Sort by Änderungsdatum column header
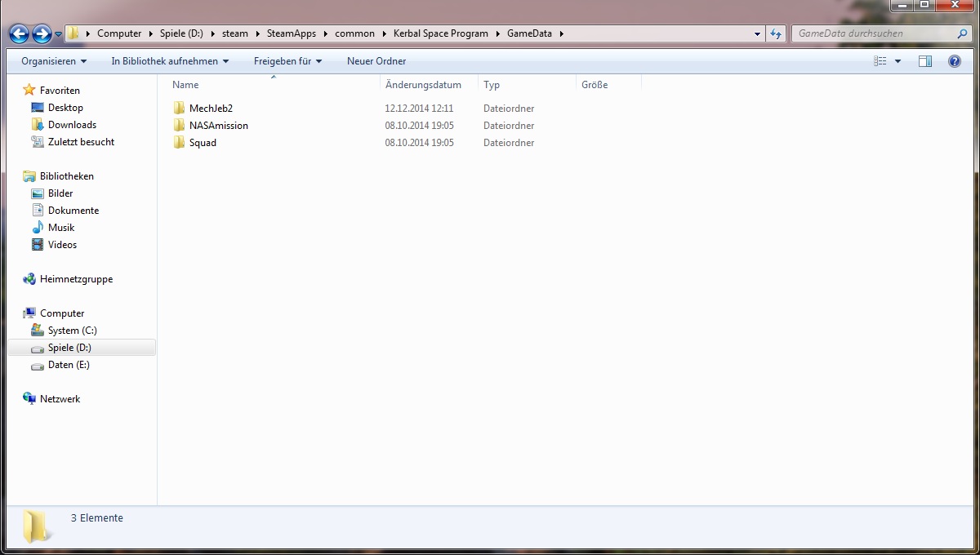Viewport: 980px width, 555px height. pos(423,85)
